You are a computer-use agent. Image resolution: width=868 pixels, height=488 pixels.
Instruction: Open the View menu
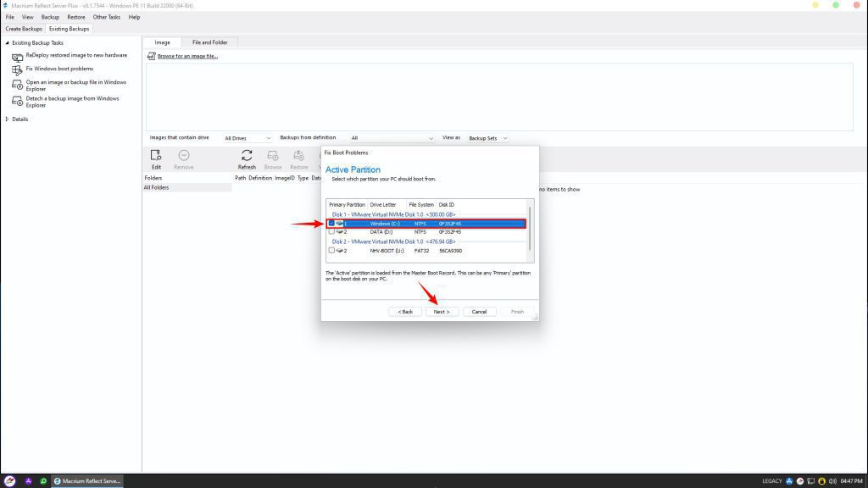(28, 17)
